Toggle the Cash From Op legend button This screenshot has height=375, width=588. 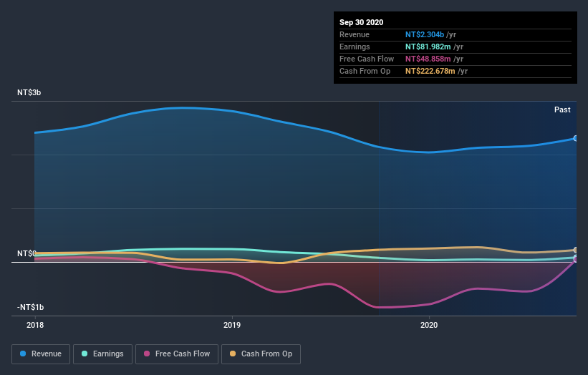pyautogui.click(x=261, y=354)
